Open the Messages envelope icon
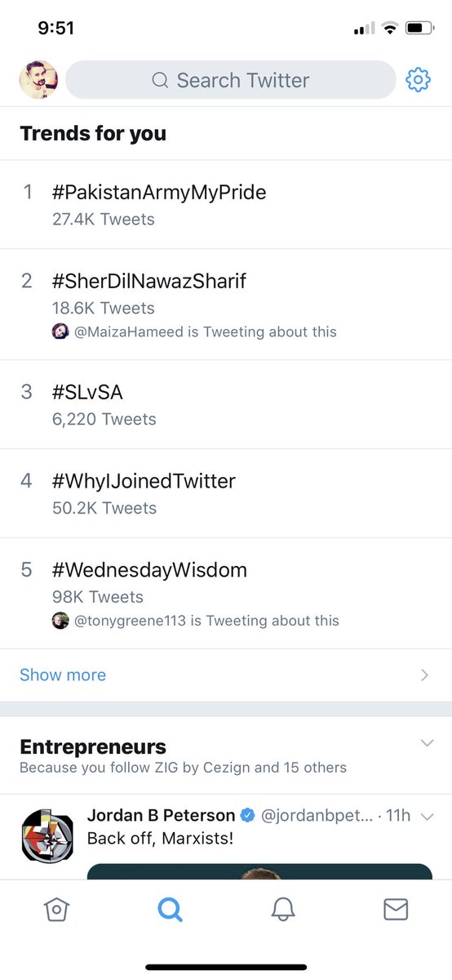The height and width of the screenshot is (980, 452). (x=396, y=909)
